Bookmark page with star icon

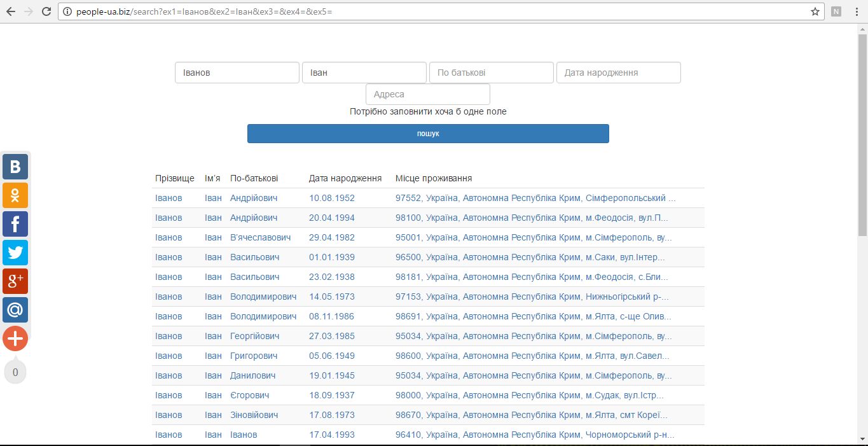[x=815, y=11]
